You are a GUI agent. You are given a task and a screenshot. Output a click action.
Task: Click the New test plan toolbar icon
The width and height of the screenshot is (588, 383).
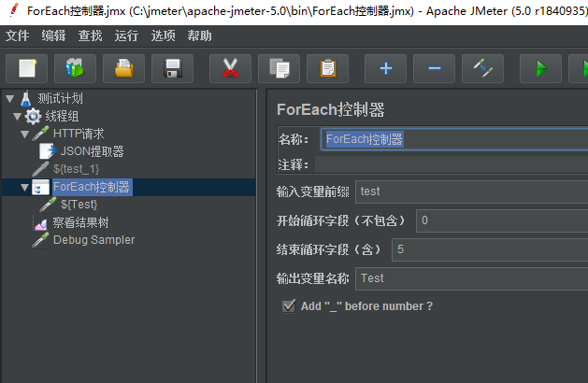click(x=26, y=68)
